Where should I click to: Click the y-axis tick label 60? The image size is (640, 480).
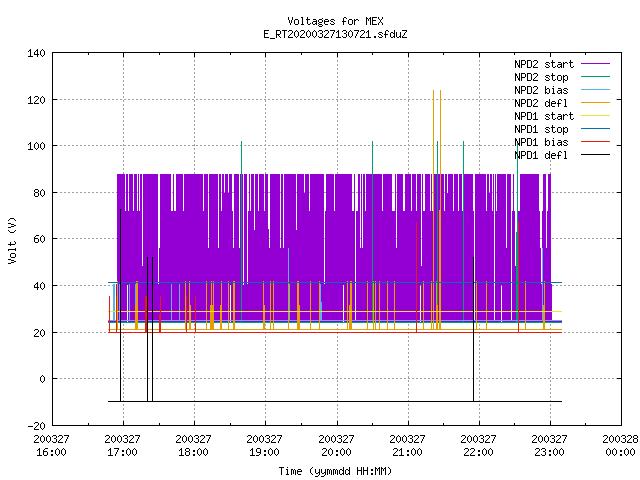(x=40, y=239)
